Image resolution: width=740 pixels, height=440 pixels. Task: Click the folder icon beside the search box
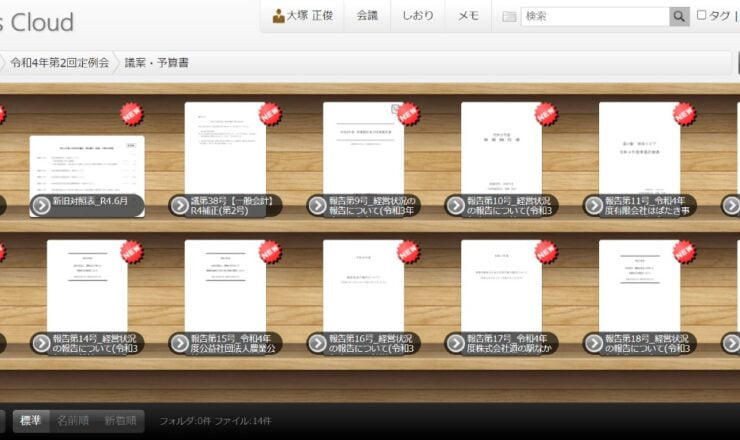509,16
